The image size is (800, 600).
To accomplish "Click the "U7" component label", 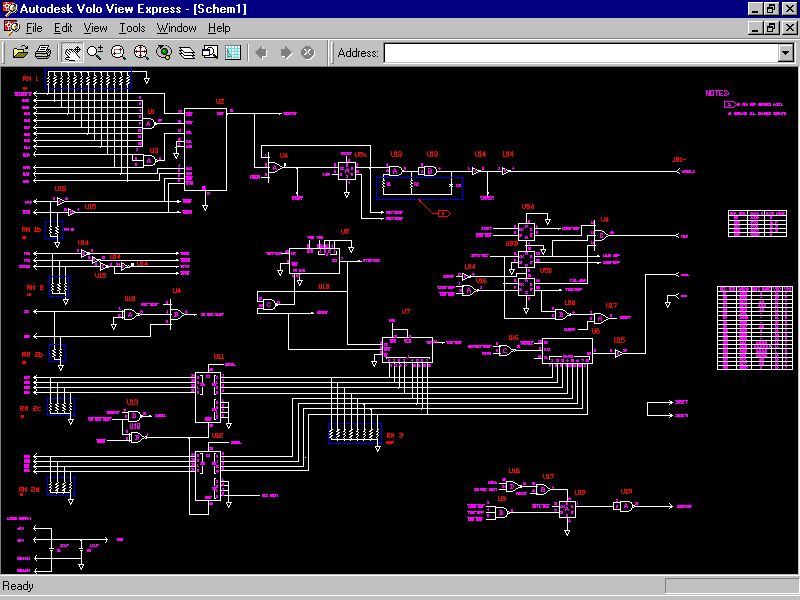I will point(406,311).
